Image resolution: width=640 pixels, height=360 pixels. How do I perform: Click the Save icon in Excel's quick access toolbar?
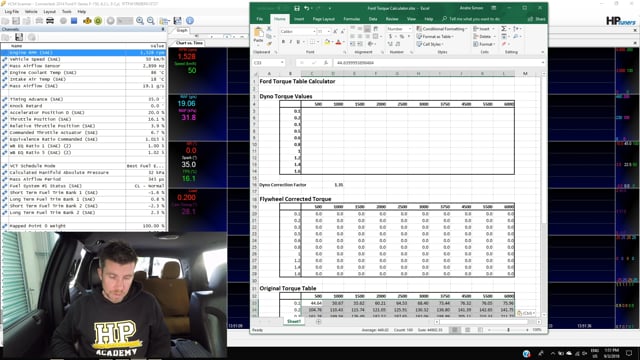click(297, 8)
